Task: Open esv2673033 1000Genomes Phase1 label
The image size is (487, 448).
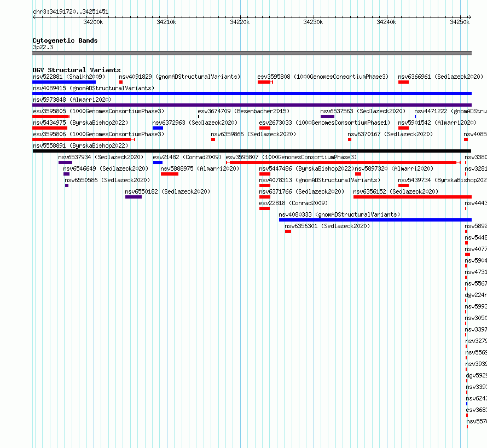Action: 324,123
